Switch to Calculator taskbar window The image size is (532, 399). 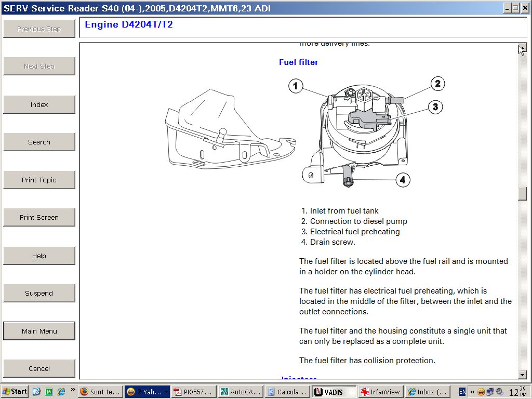coord(287,392)
